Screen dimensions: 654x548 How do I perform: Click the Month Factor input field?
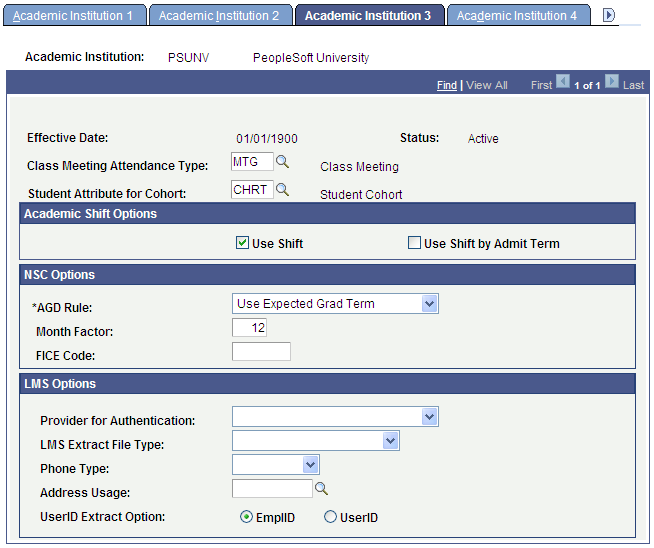pos(249,327)
